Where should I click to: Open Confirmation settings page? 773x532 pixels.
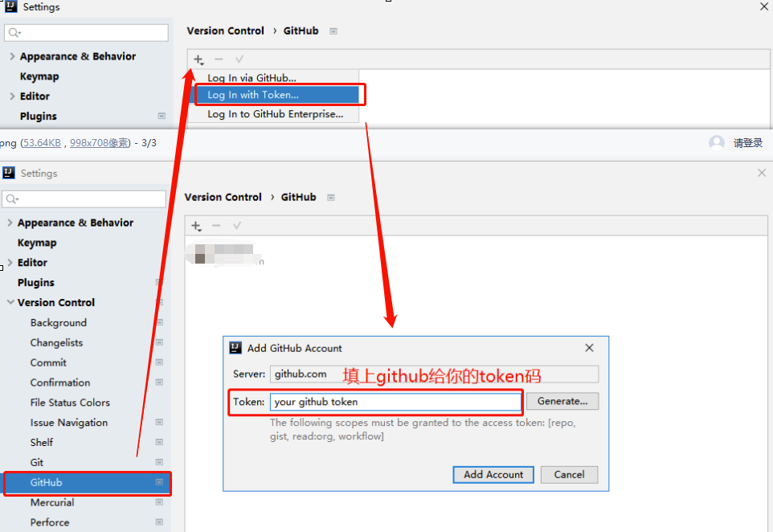[x=60, y=383]
